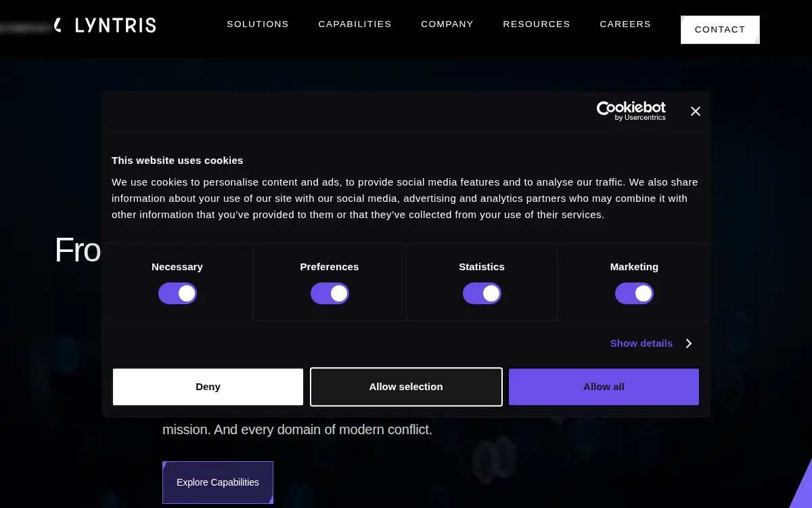Select the Company menu item
Screen dimensions: 812x508
point(447,24)
